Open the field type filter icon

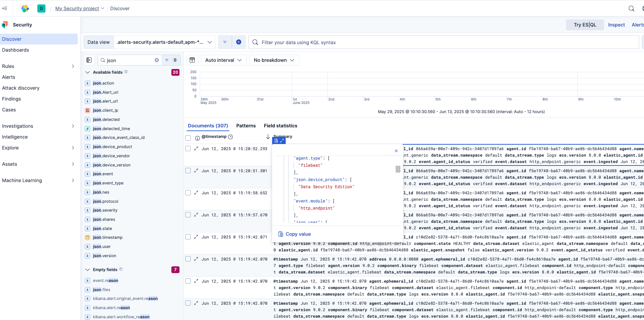171,60
